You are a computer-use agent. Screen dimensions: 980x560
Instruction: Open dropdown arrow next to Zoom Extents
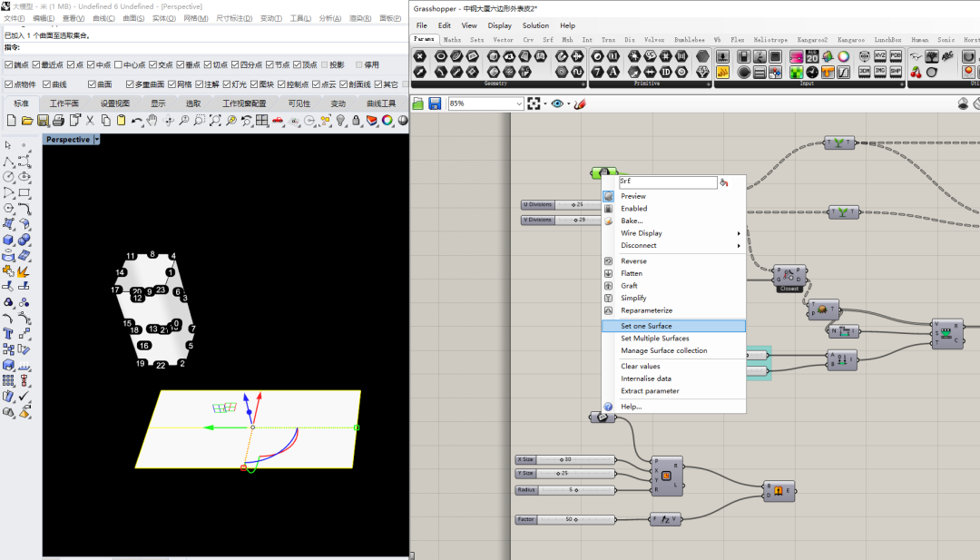[x=545, y=103]
